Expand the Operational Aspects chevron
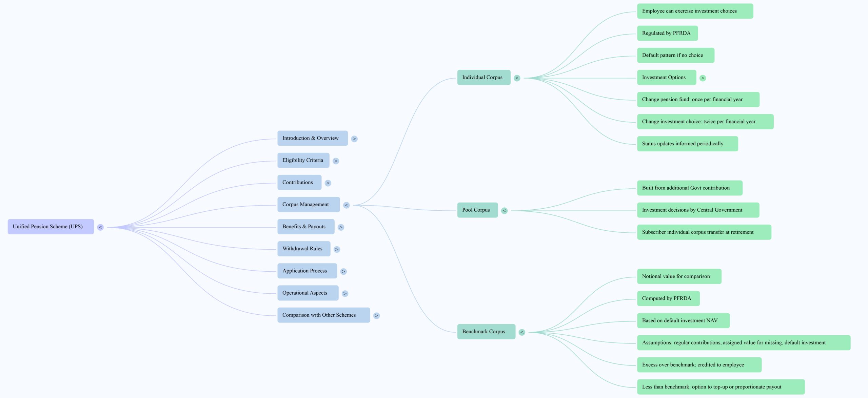The height and width of the screenshot is (398, 868). [344, 294]
